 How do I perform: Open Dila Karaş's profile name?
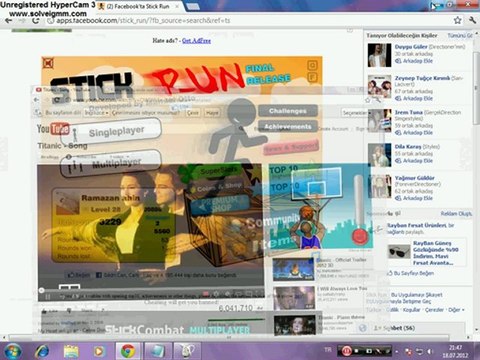coord(408,147)
